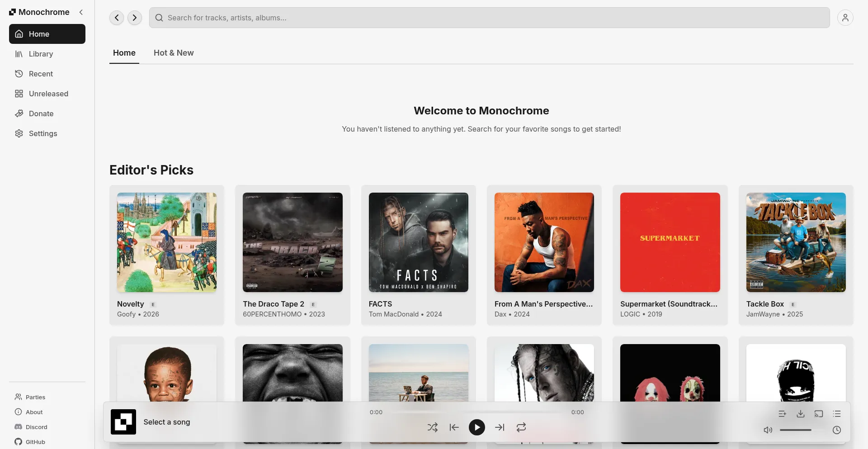Click the Select a song label
Screen dimensions: 868x449
click(x=167, y=422)
